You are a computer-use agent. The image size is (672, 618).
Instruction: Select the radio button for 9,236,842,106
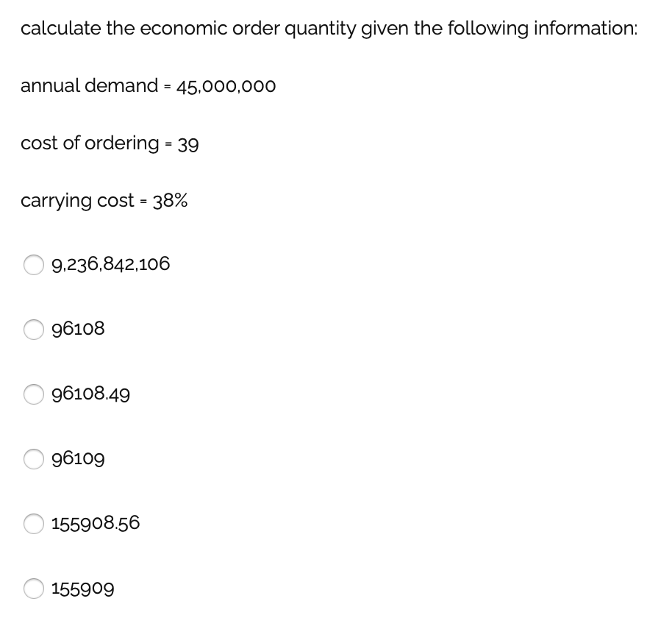pyautogui.click(x=34, y=265)
